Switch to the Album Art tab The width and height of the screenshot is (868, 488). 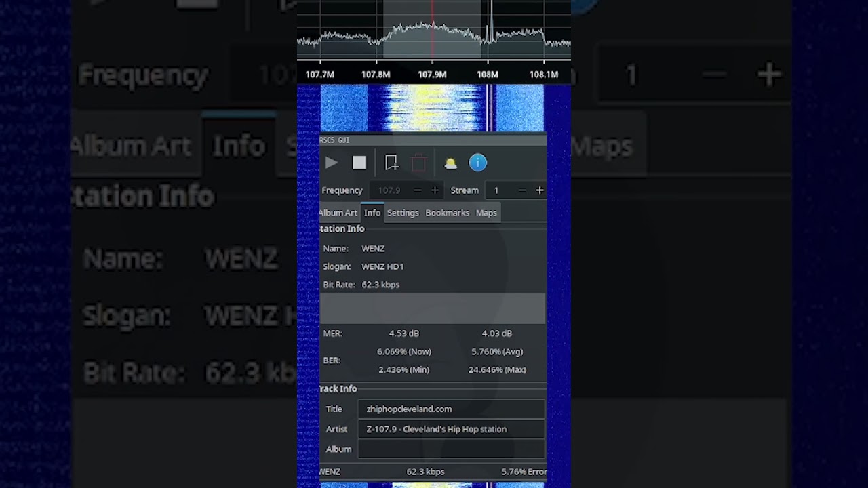point(338,213)
